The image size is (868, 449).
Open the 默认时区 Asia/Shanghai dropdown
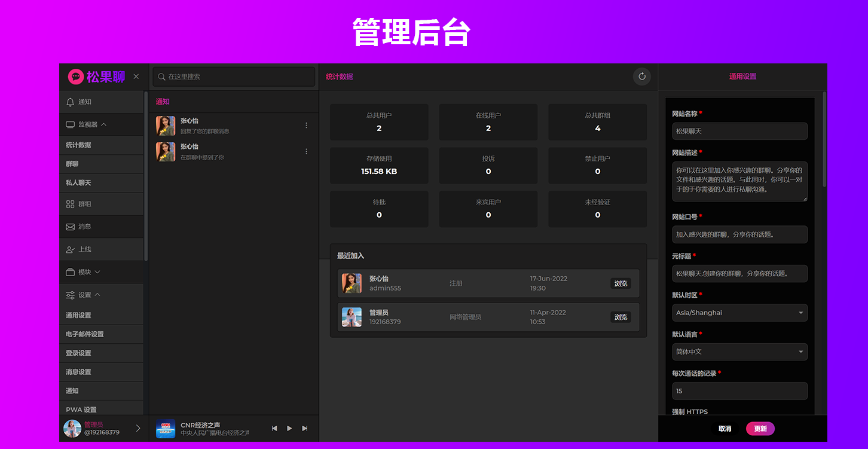(x=739, y=313)
